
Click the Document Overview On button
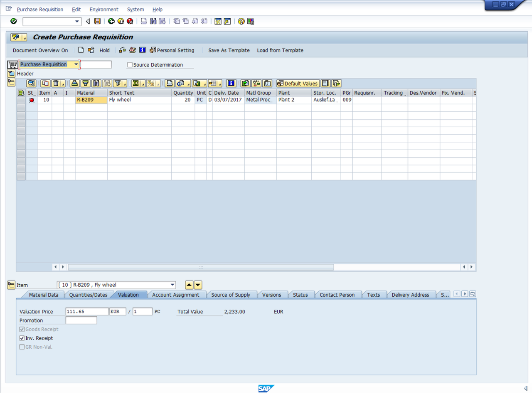[x=40, y=50]
